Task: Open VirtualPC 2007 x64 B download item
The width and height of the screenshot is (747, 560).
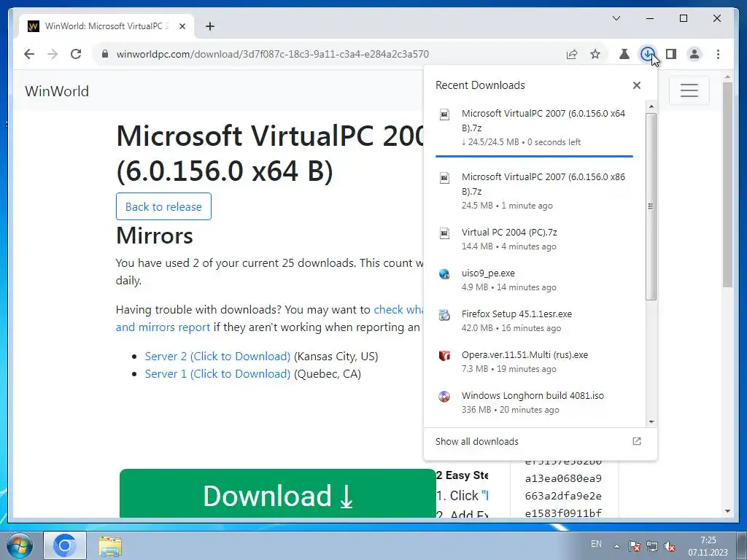Action: [x=534, y=128]
